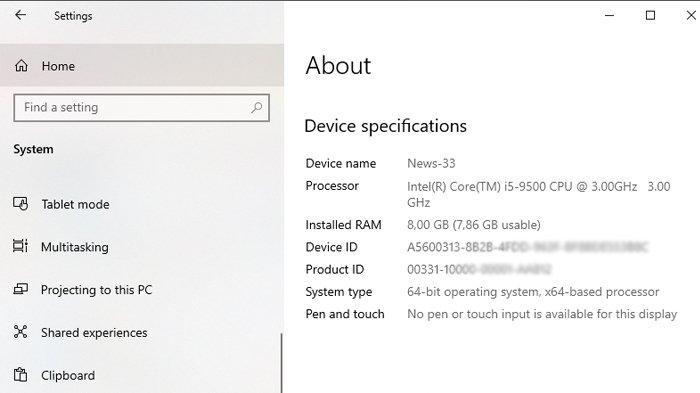The image size is (700, 393).
Task: Click the Multitasking icon
Action: click(x=20, y=246)
